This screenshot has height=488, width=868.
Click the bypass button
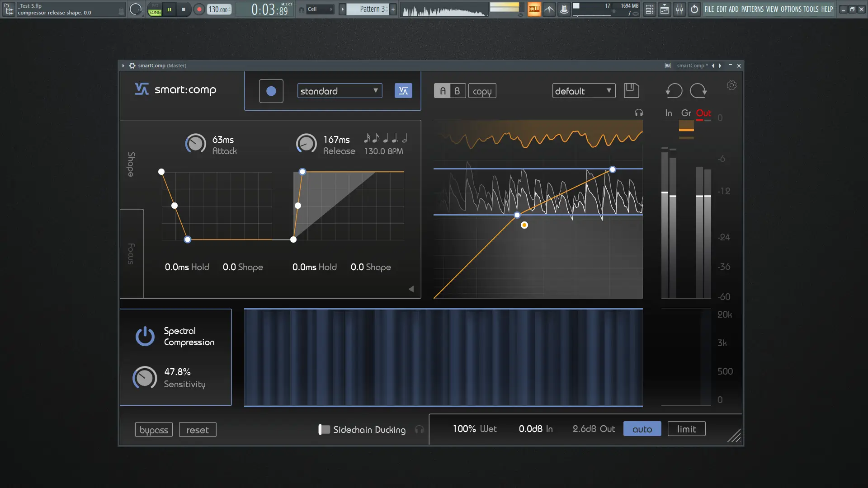154,430
